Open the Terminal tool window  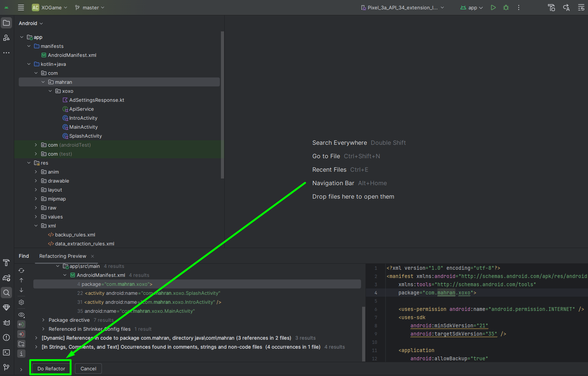point(6,352)
